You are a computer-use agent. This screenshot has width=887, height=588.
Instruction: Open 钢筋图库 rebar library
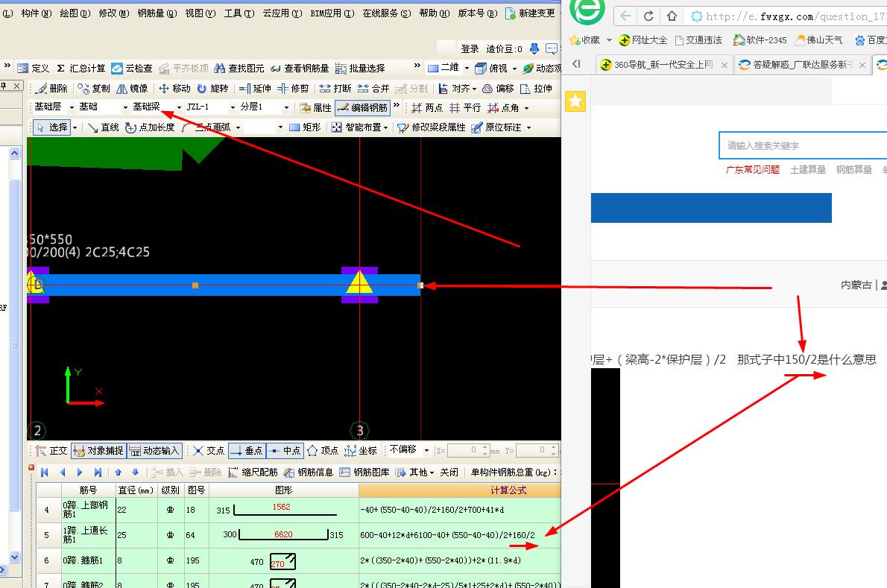364,472
